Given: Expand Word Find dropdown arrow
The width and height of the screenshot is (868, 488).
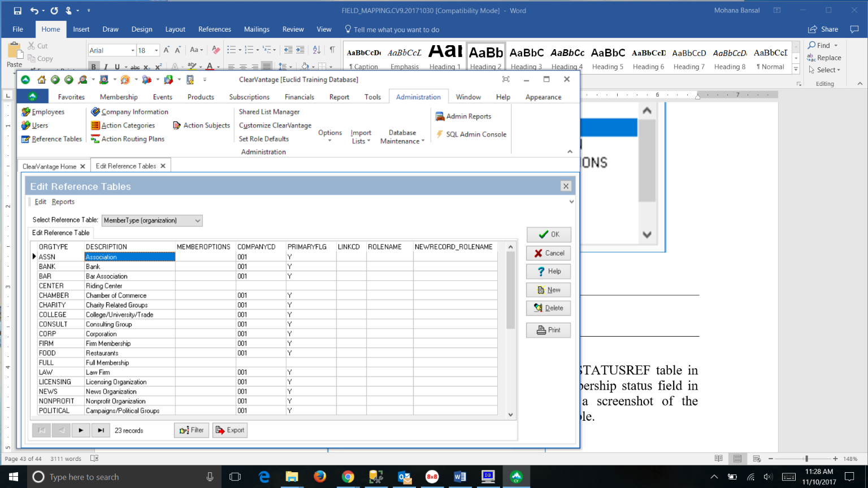Looking at the screenshot, I should 836,46.
